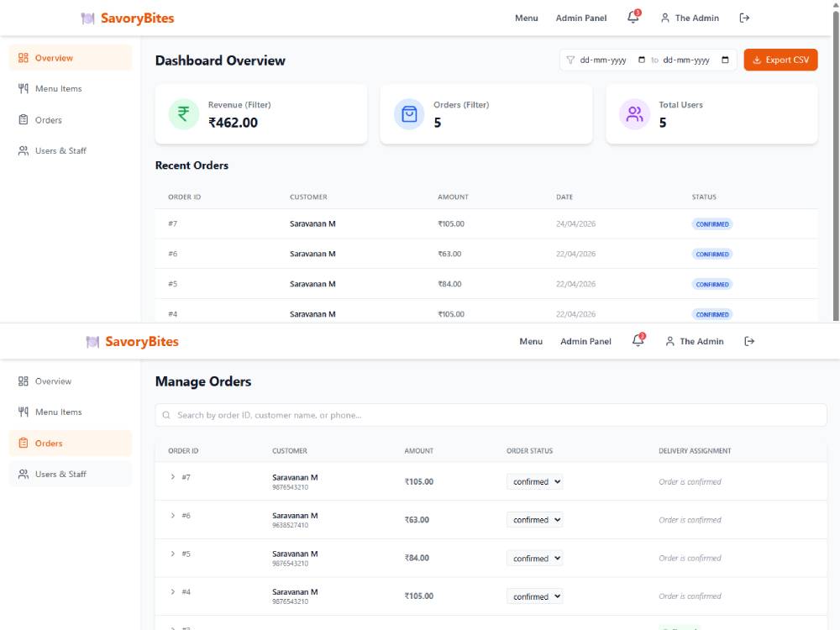The width and height of the screenshot is (840, 630).
Task: Expand order #7 row in Manage Orders
Action: pos(172,477)
